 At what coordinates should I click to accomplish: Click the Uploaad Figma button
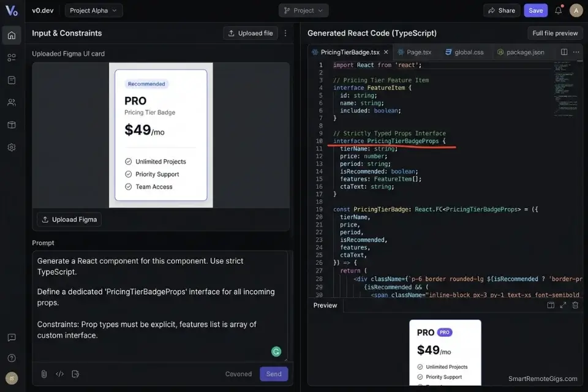tap(69, 219)
